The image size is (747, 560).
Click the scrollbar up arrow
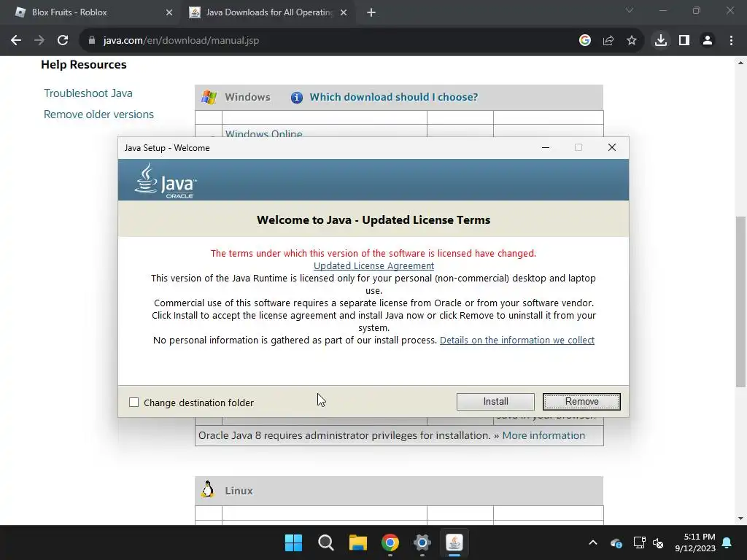pyautogui.click(x=740, y=63)
